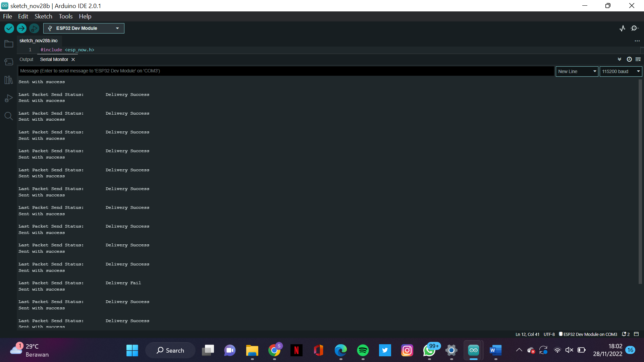Click the notifications bell in status bar
644x362 pixels.
pos(626,334)
